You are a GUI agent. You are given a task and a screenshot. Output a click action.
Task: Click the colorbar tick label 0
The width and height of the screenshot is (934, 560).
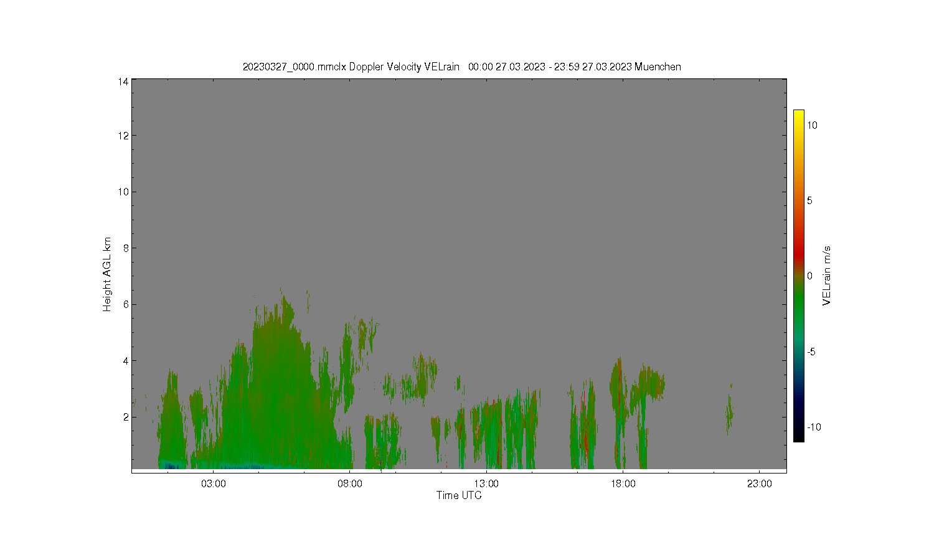pyautogui.click(x=809, y=276)
